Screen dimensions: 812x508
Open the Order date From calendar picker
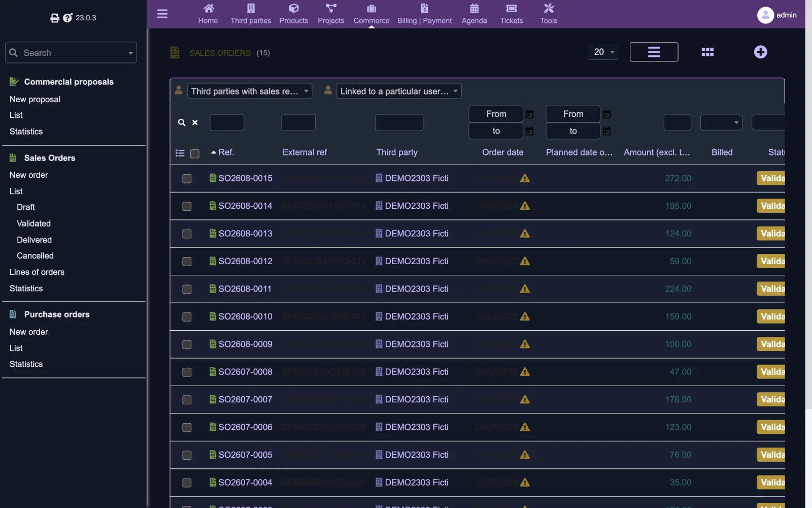(529, 114)
